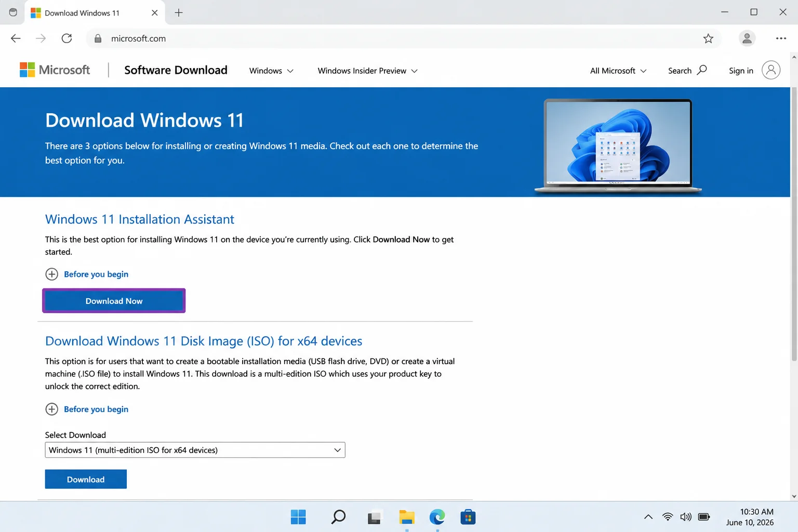Open the browser settings ellipsis menu
This screenshot has height=532, width=798.
tap(781, 38)
